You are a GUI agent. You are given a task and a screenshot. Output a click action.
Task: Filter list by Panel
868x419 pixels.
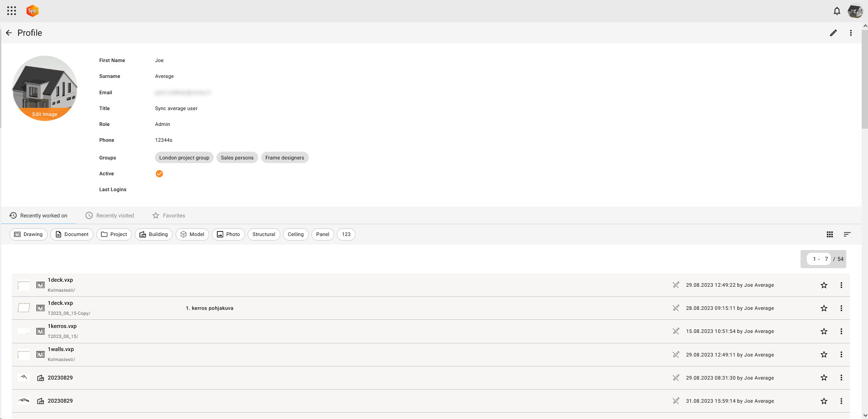tap(323, 234)
